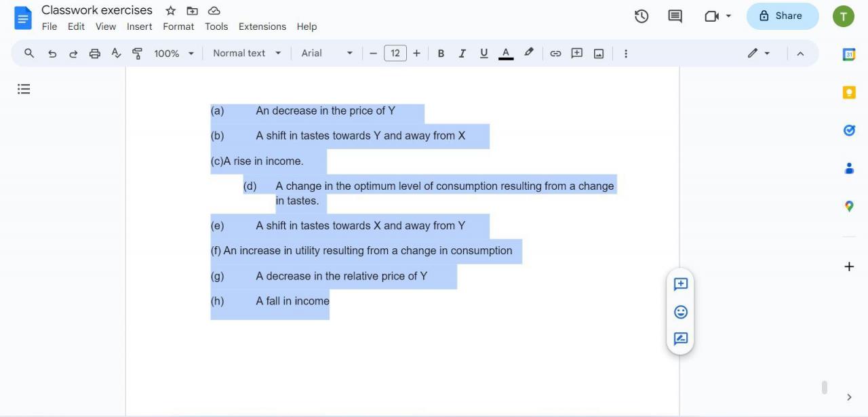
Task: Open the editing mode dropdown
Action: click(758, 53)
